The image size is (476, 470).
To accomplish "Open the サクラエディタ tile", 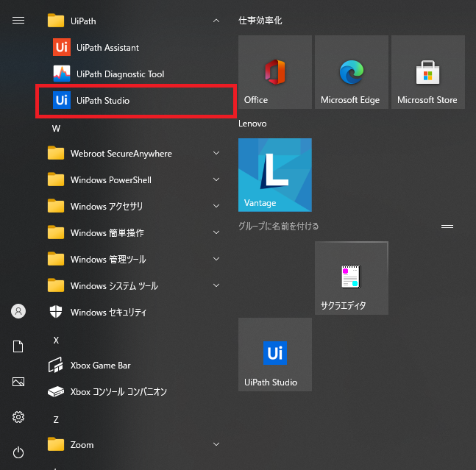I will point(351,278).
